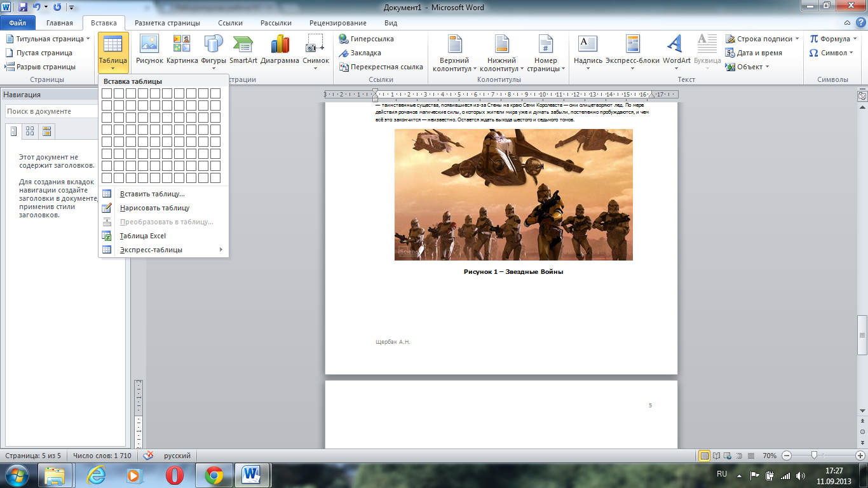868x488 pixels.
Task: Insert a Перекрестная ссылка cross-reference
Action: 381,67
